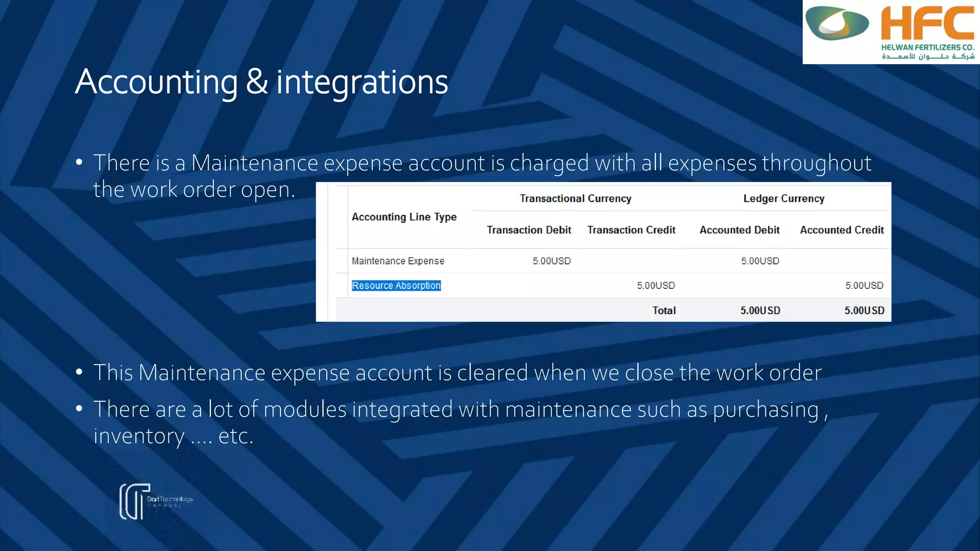Click the Maintenance Expense row label

[x=398, y=261]
